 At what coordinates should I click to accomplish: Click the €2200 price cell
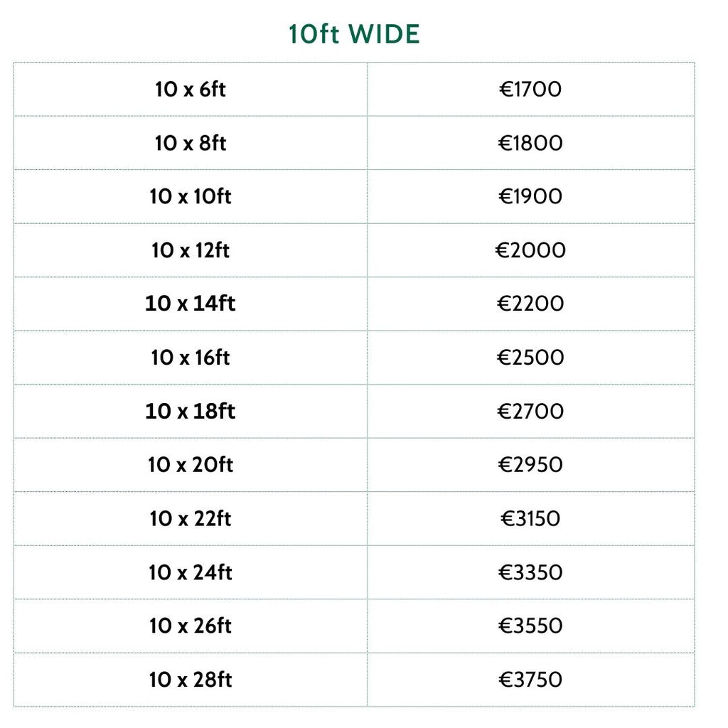point(530,304)
